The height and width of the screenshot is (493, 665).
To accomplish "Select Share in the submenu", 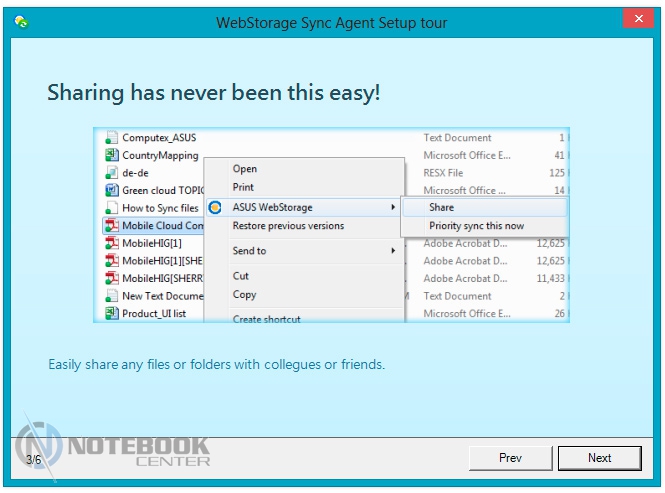I will click(441, 207).
